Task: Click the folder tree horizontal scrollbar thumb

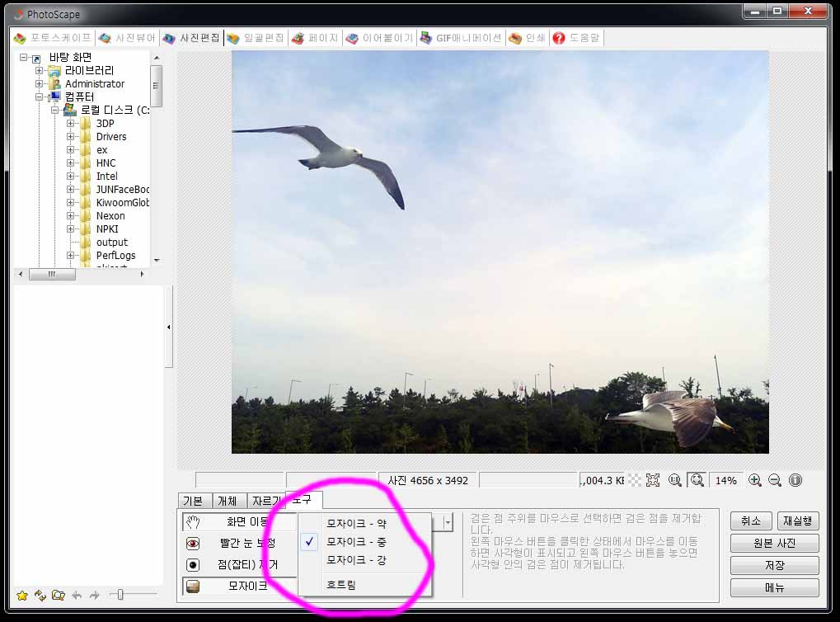Action: [x=52, y=274]
